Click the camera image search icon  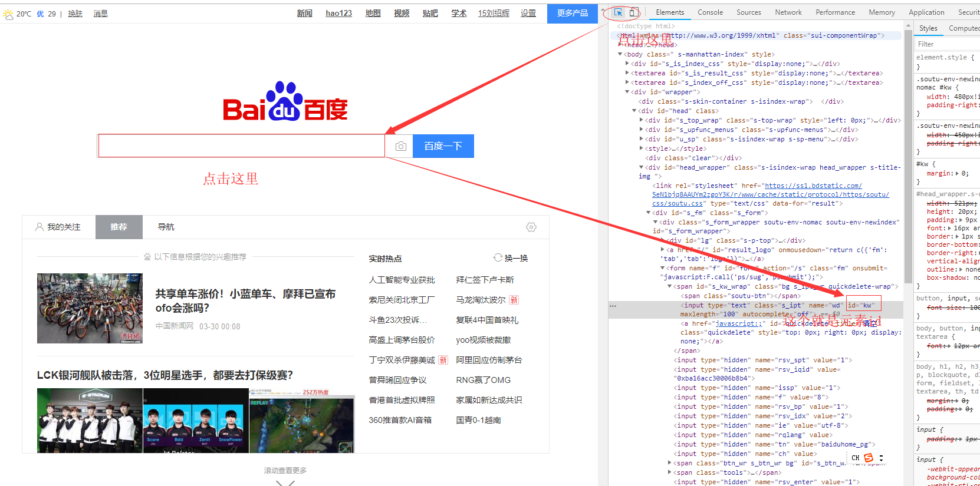[401, 146]
